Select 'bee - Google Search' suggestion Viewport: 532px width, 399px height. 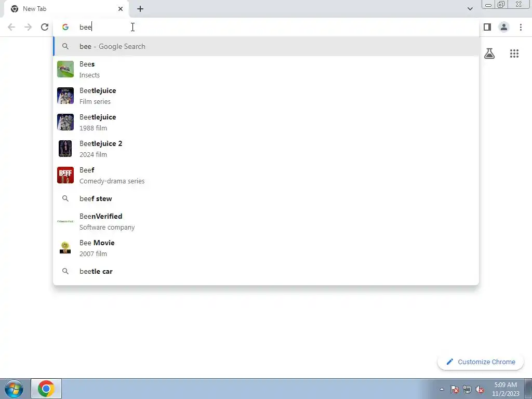pyautogui.click(x=267, y=46)
